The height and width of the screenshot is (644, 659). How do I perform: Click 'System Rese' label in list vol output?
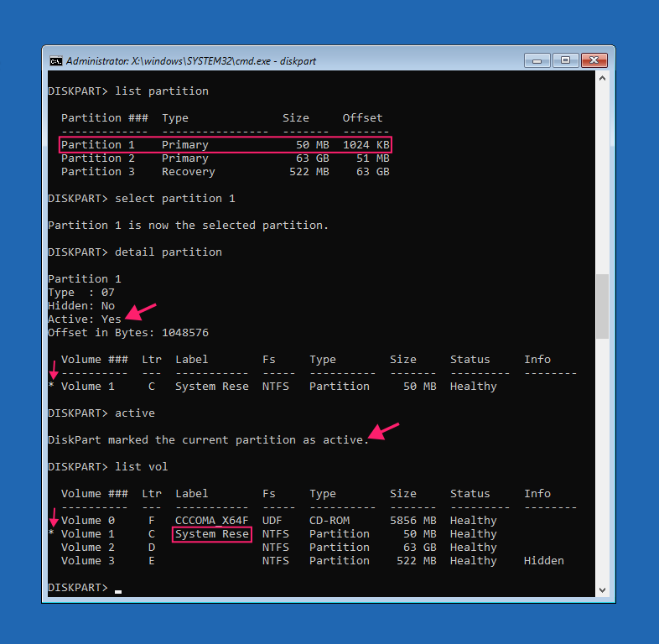pos(212,534)
